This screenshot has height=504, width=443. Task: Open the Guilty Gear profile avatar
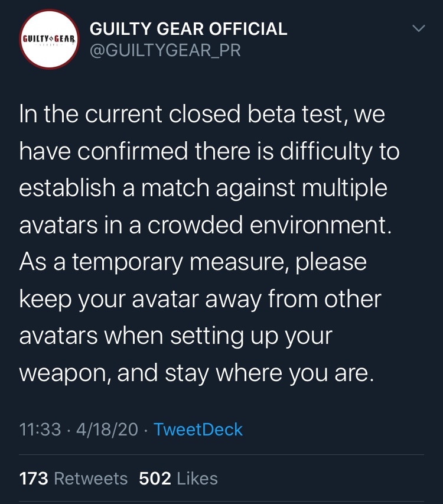(49, 39)
